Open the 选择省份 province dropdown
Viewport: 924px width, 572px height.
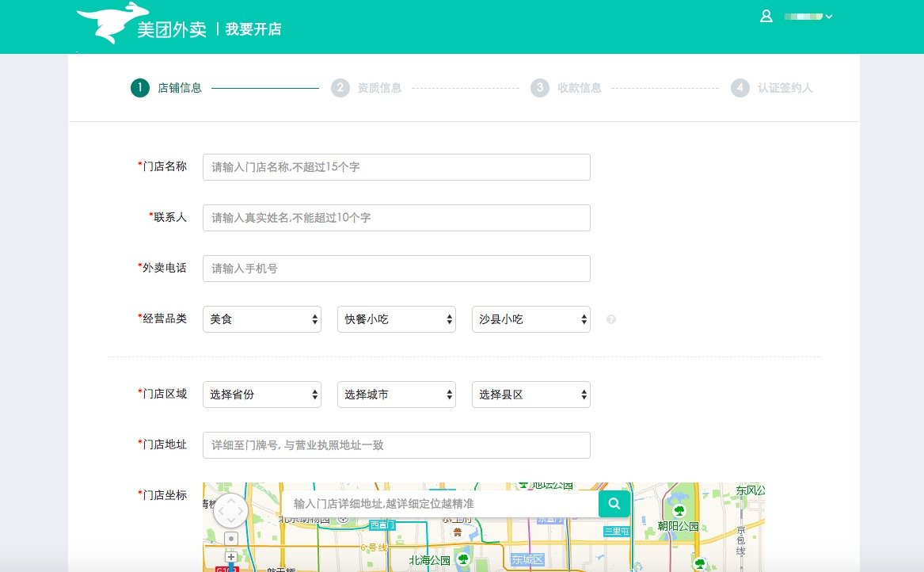click(261, 394)
